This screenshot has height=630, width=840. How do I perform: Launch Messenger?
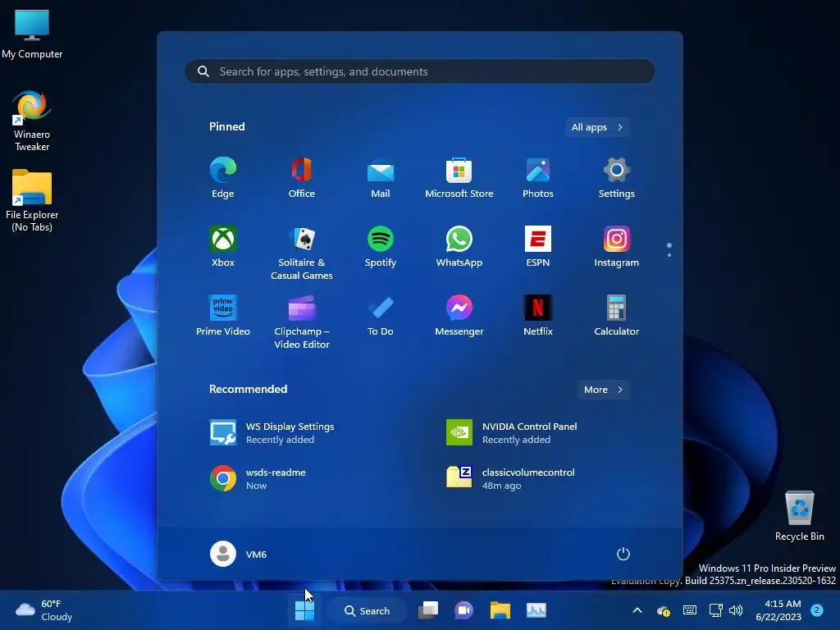point(459,316)
